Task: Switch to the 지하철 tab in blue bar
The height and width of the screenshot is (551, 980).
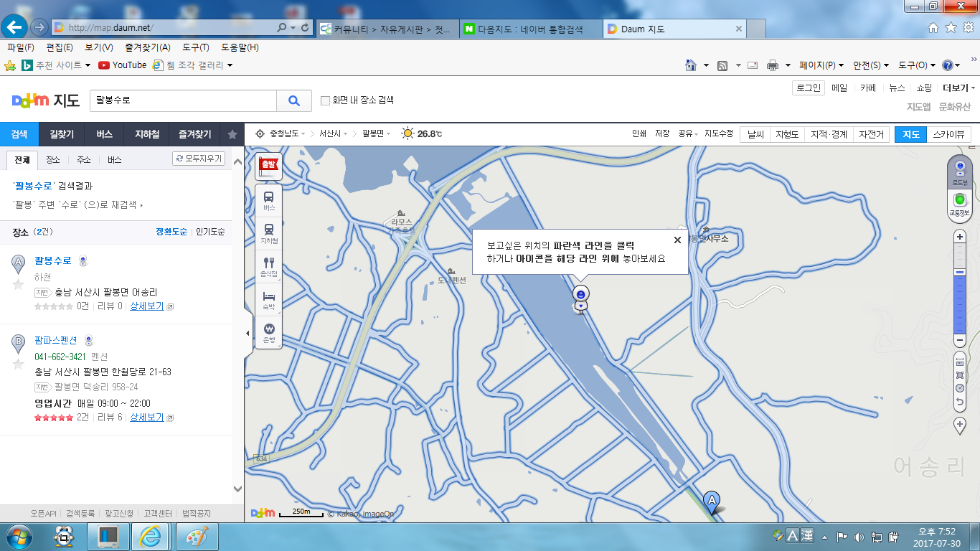Action: pyautogui.click(x=147, y=134)
